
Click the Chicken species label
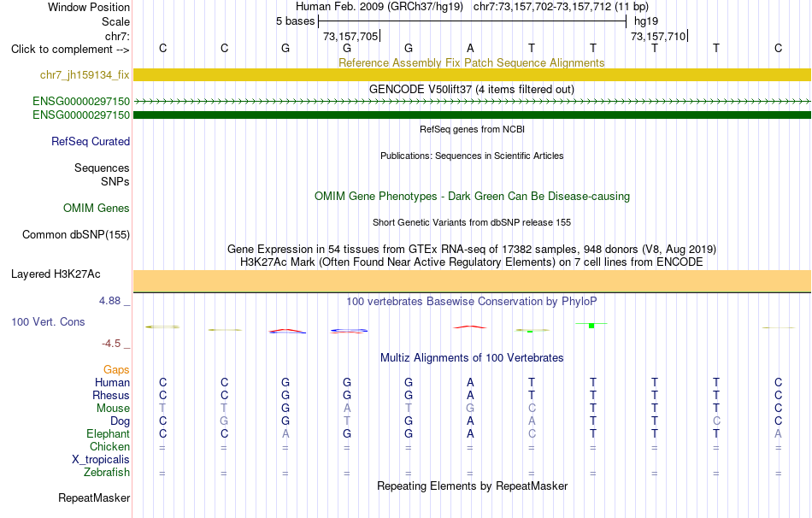[x=109, y=446]
